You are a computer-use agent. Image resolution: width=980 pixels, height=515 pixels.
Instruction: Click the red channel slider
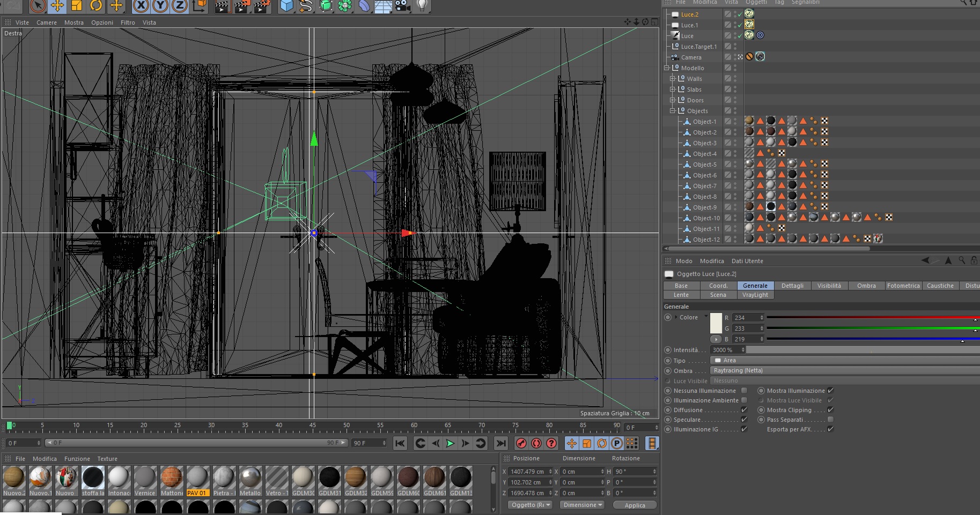click(873, 317)
